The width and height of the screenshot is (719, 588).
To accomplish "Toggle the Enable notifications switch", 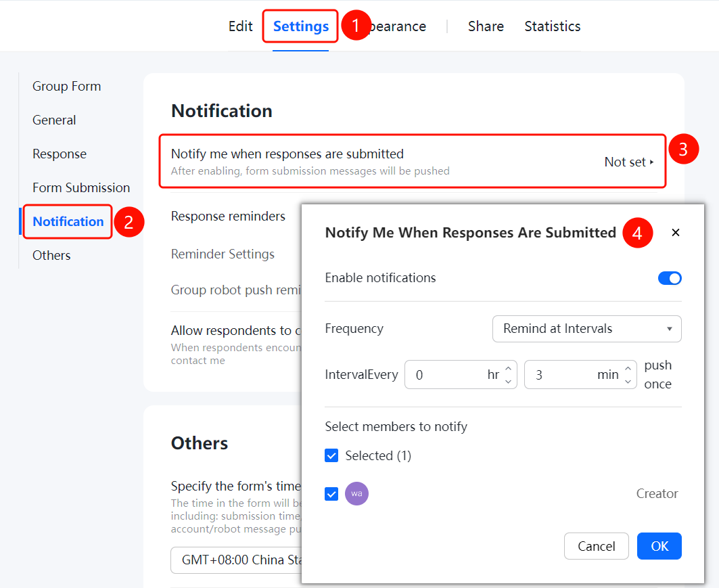I will coord(670,278).
